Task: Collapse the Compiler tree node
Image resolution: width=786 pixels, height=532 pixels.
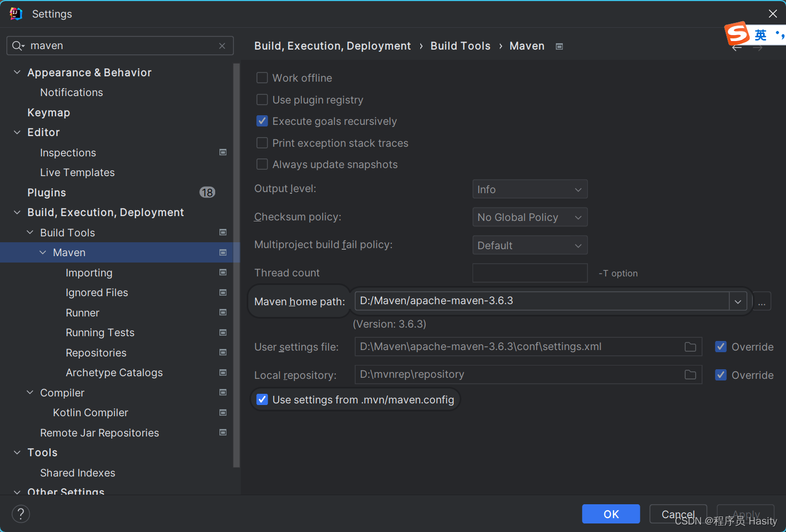Action: 30,393
